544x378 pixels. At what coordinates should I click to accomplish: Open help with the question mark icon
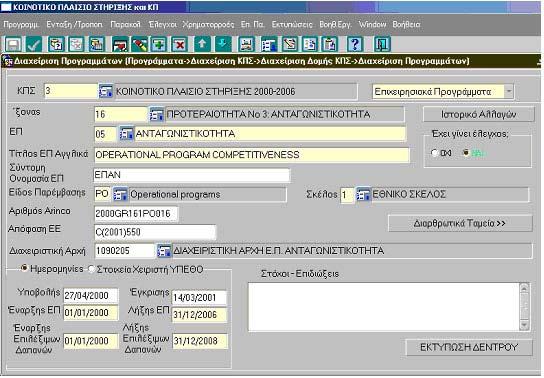pos(355,44)
